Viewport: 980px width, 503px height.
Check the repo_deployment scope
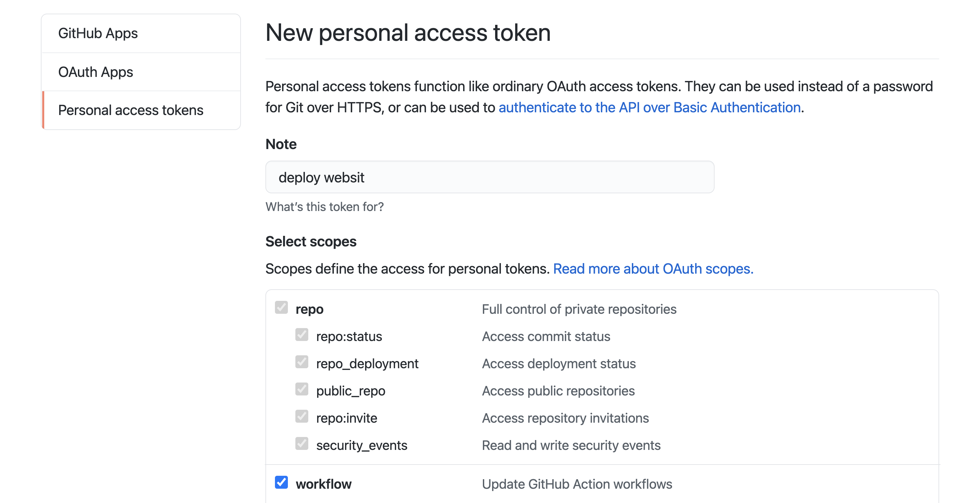point(302,362)
